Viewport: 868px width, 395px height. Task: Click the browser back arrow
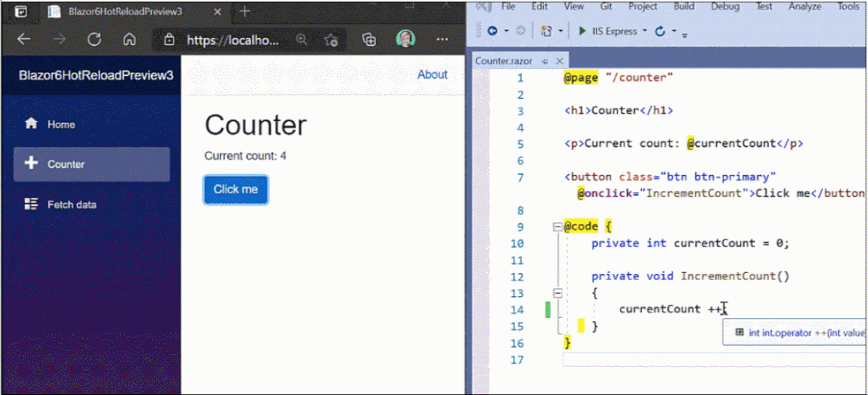coord(23,39)
